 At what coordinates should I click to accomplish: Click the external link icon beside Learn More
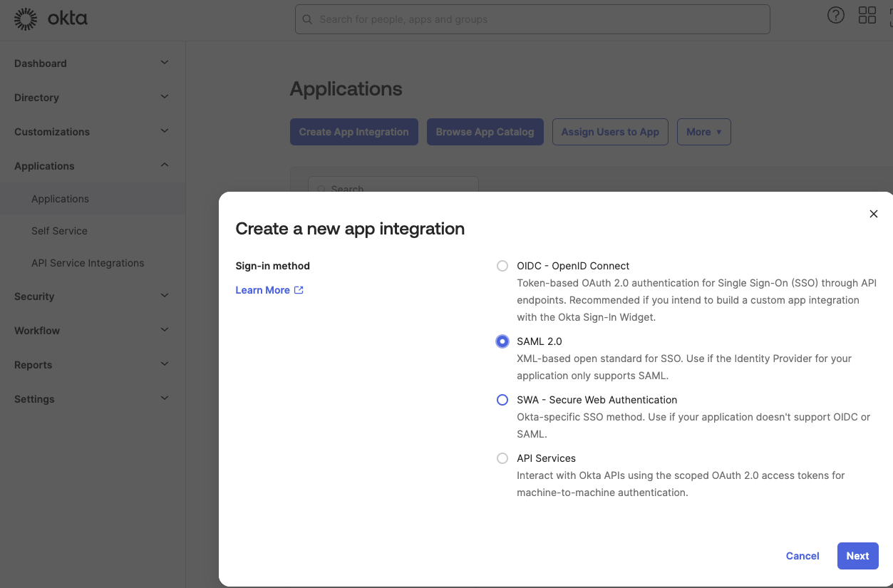click(x=299, y=290)
